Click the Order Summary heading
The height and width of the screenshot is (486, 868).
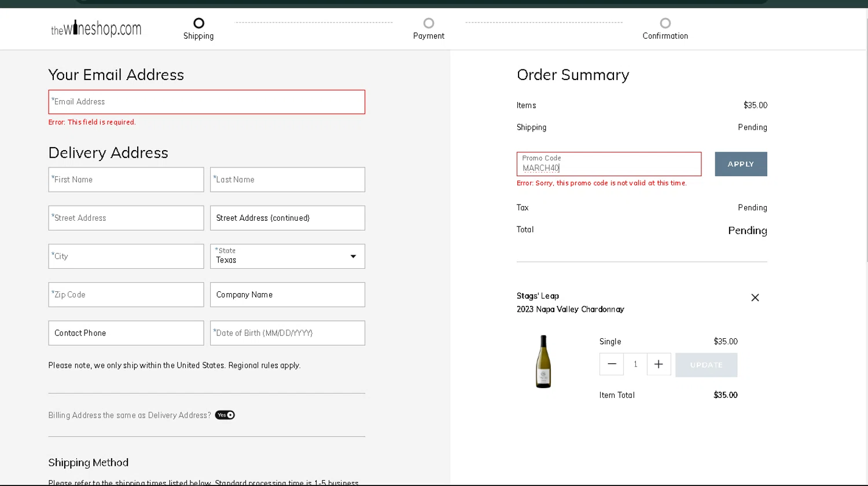pyautogui.click(x=573, y=75)
